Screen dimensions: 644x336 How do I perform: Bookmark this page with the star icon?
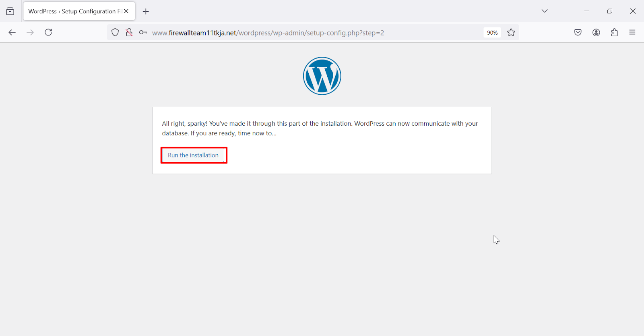click(511, 33)
